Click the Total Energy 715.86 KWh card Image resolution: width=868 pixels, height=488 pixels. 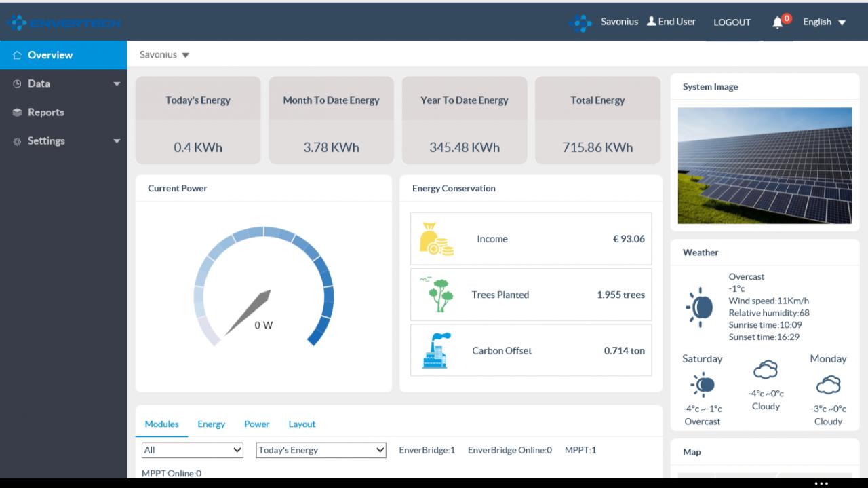coord(597,120)
